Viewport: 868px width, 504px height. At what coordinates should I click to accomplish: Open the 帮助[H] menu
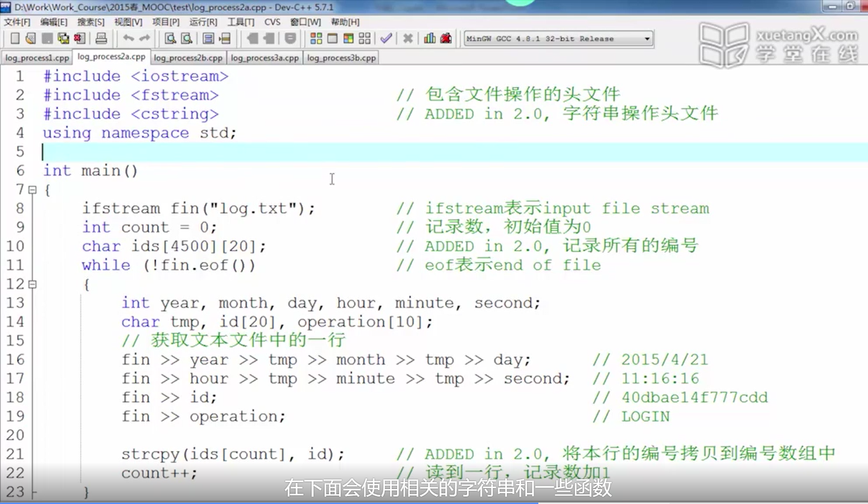tap(345, 22)
